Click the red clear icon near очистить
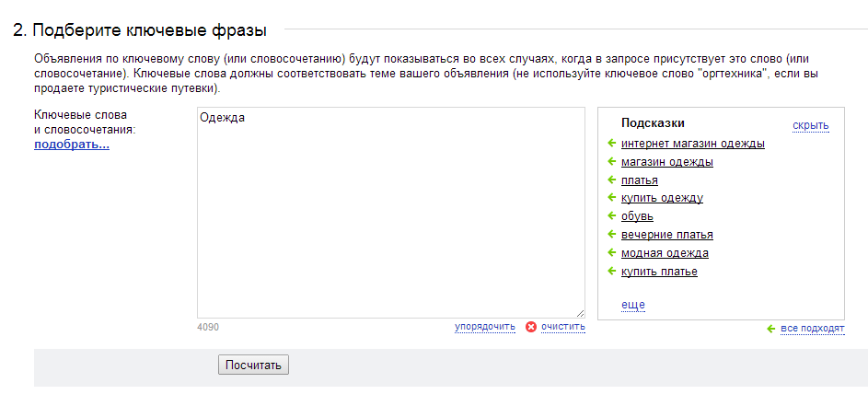 click(531, 327)
